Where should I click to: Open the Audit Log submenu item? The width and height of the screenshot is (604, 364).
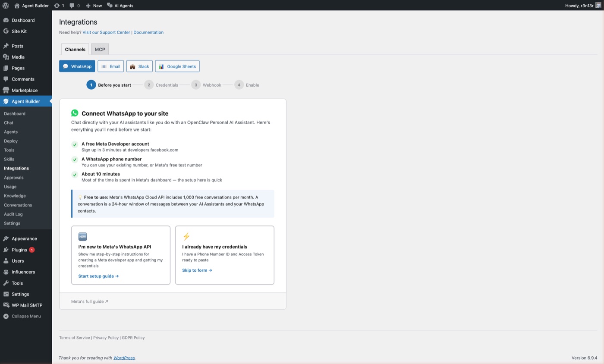coord(13,214)
